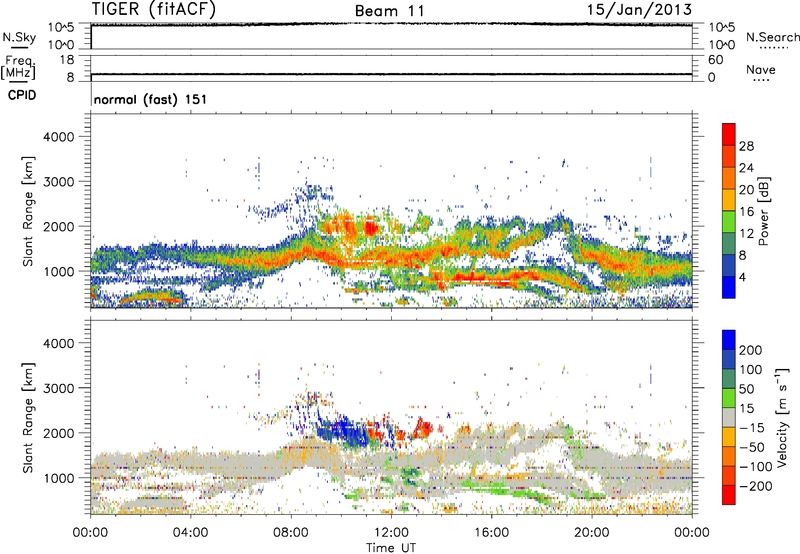This screenshot has height=554, width=800.
Task: Click the Freq. [MHz] axis label
Action: [x=18, y=67]
